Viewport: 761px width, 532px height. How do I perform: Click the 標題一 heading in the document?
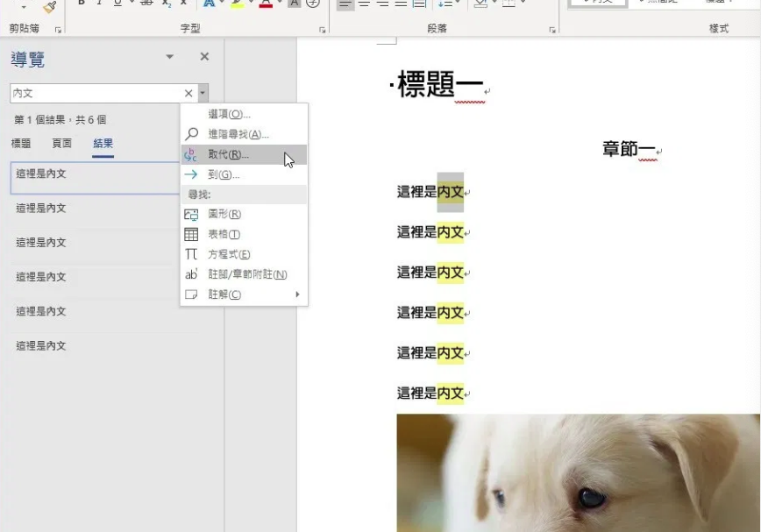coord(440,84)
